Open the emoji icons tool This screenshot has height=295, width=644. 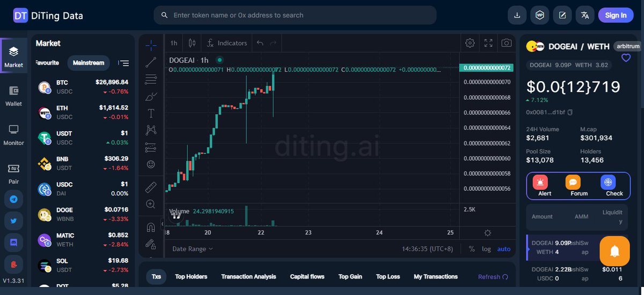click(151, 164)
